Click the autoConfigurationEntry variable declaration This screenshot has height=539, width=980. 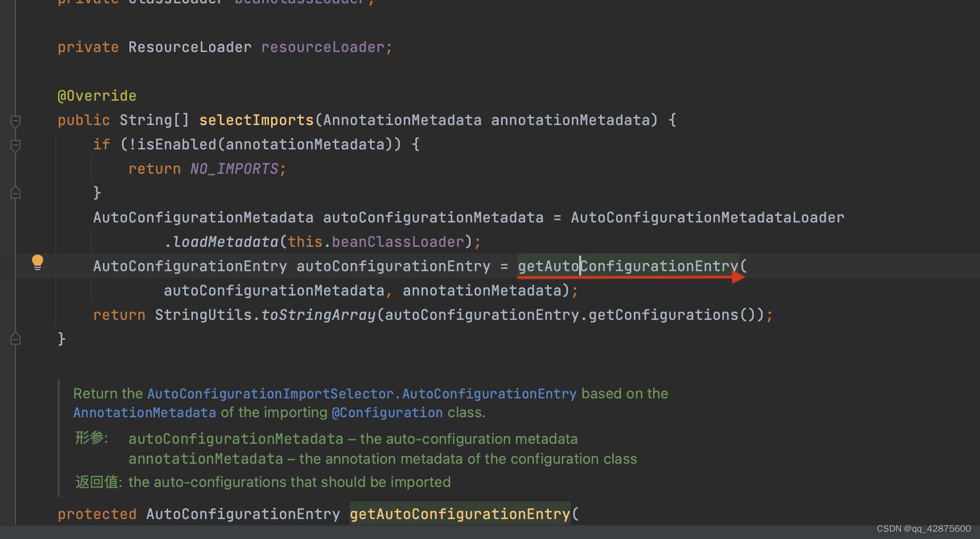393,266
